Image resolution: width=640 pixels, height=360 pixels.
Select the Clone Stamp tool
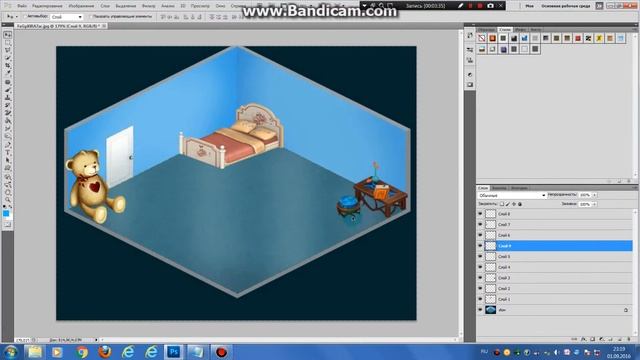[x=7, y=98]
